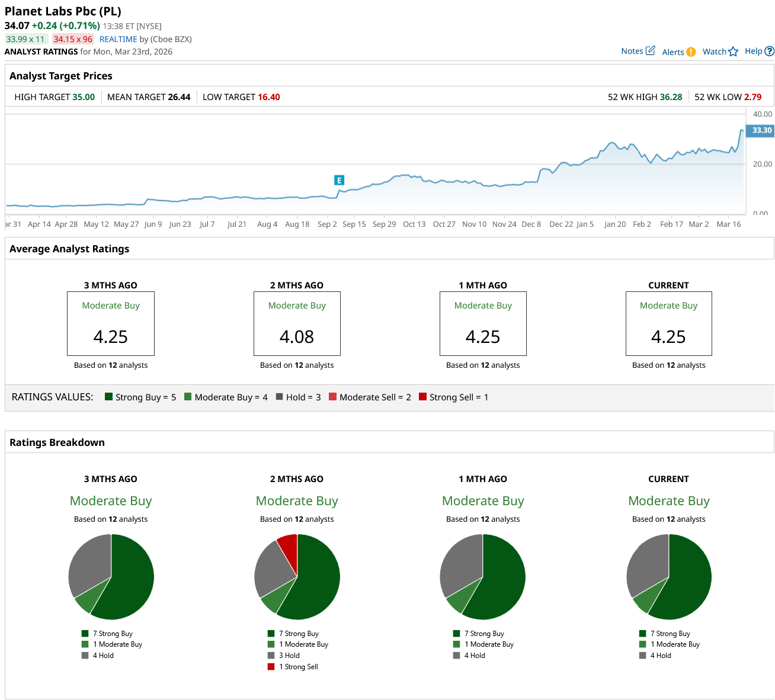Click the Watch link text
Viewport: 775px width, 700px height.
(714, 52)
